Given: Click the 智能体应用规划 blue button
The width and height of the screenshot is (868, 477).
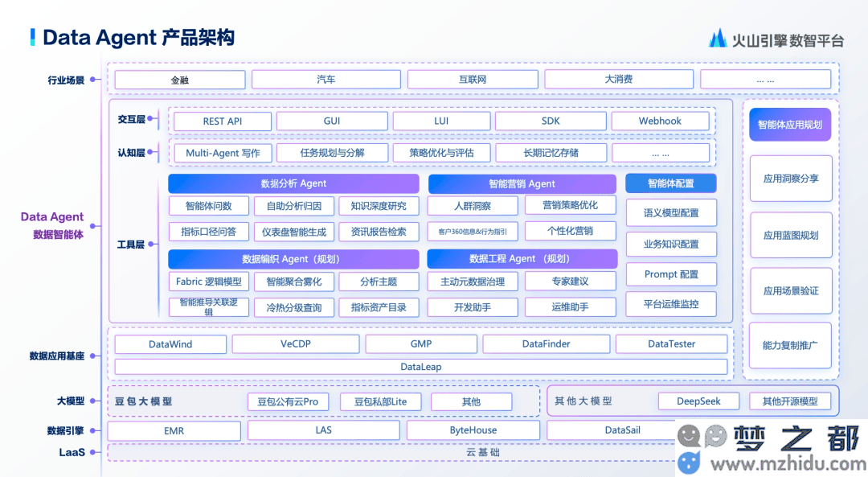Looking at the screenshot, I should click(x=789, y=125).
